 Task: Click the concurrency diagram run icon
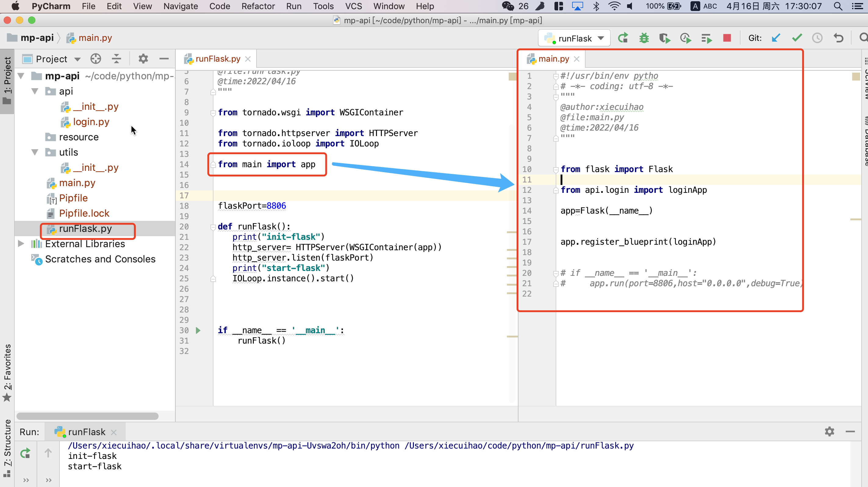[x=707, y=38]
